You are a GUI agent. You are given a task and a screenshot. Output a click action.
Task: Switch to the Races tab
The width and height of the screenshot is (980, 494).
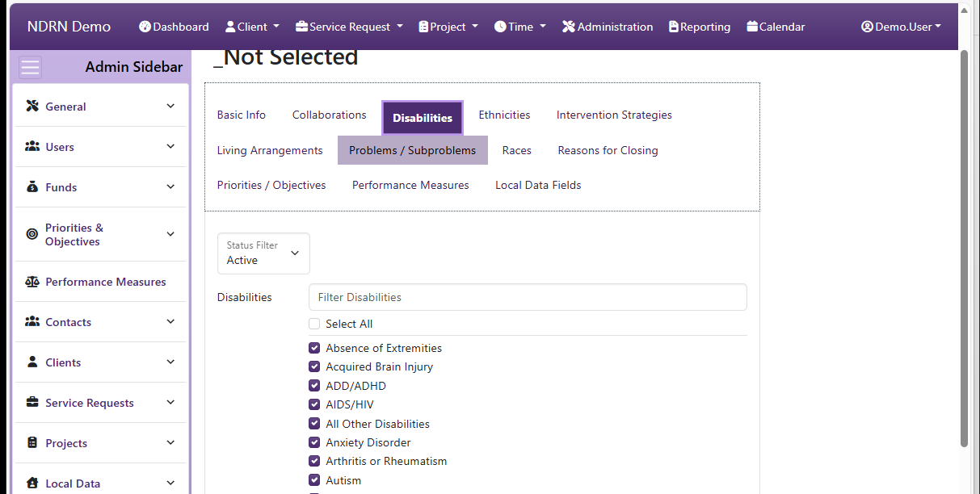[517, 150]
